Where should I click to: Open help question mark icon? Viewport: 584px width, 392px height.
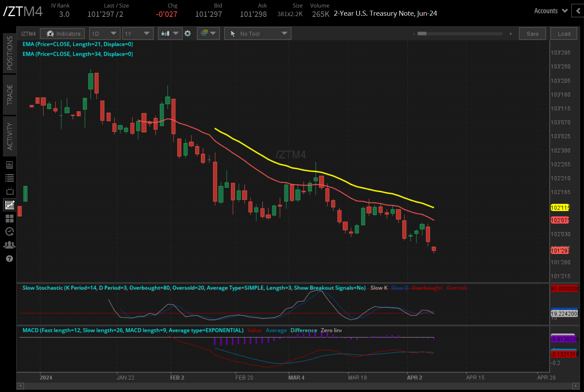(x=10, y=259)
